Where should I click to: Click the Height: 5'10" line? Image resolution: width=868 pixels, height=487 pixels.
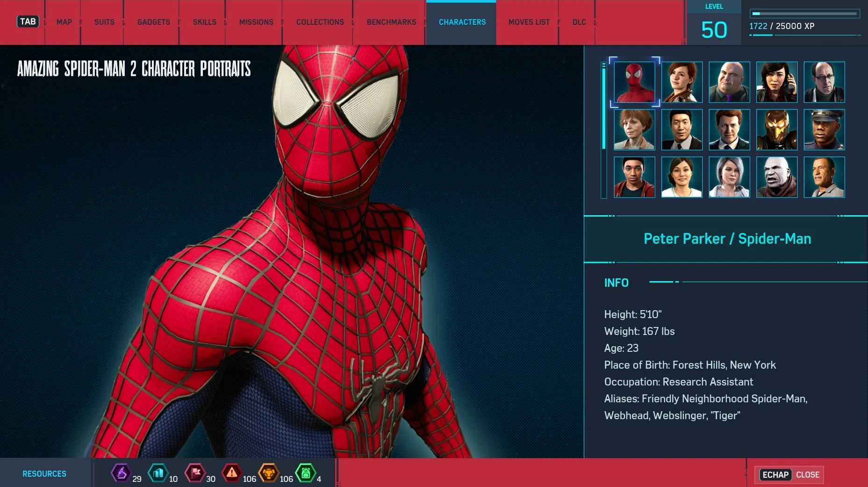point(633,314)
